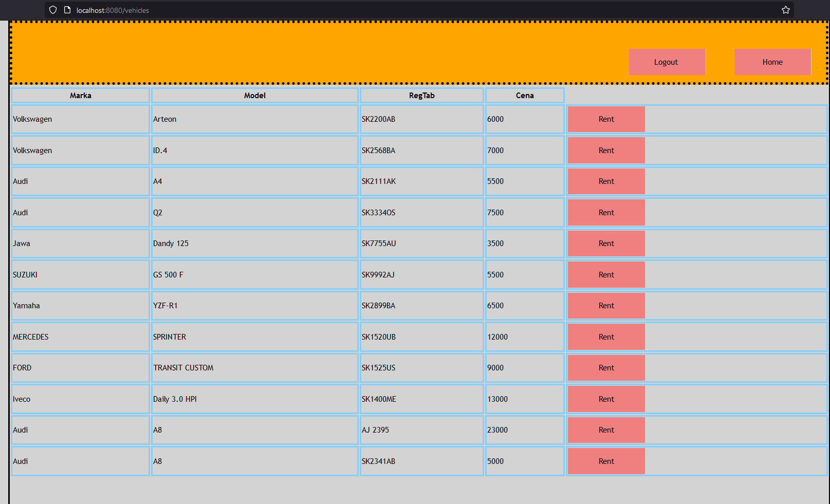Rent the Mercedes Sprinter

[606, 337]
